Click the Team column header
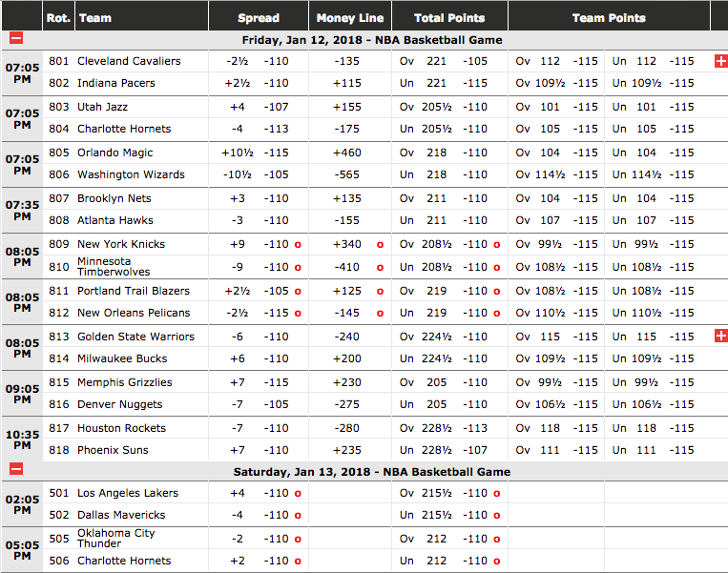The image size is (728, 573). click(95, 18)
